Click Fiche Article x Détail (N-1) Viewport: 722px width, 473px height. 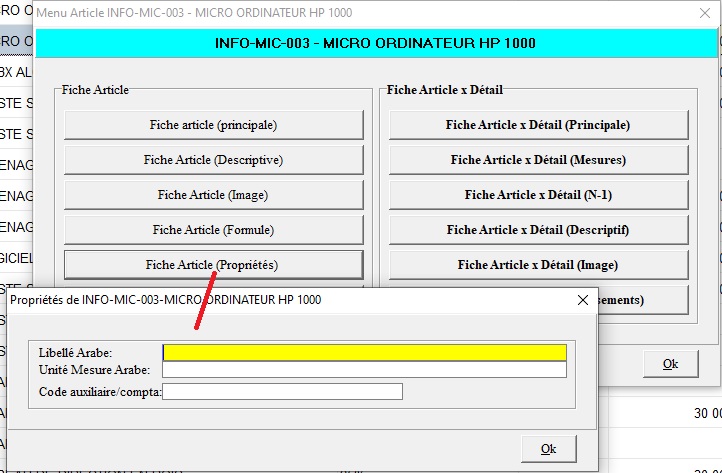pos(538,195)
